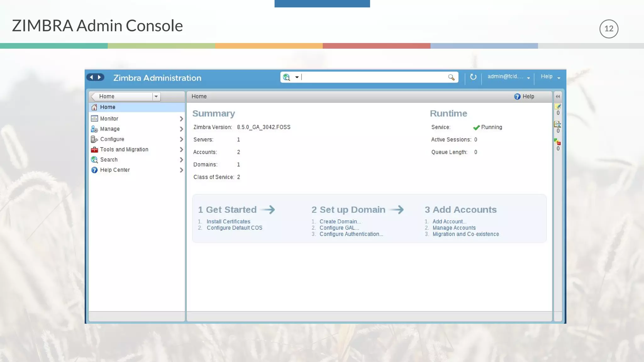
Task: Expand the Monitor chevron
Action: coord(181,119)
